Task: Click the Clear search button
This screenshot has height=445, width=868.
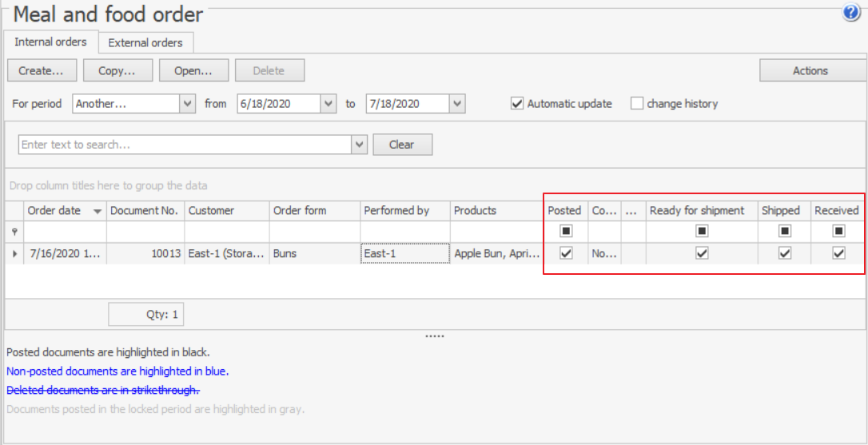Action: click(401, 145)
